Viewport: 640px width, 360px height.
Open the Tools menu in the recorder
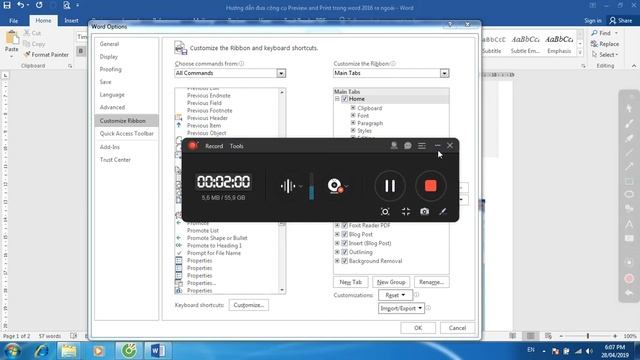tap(236, 146)
